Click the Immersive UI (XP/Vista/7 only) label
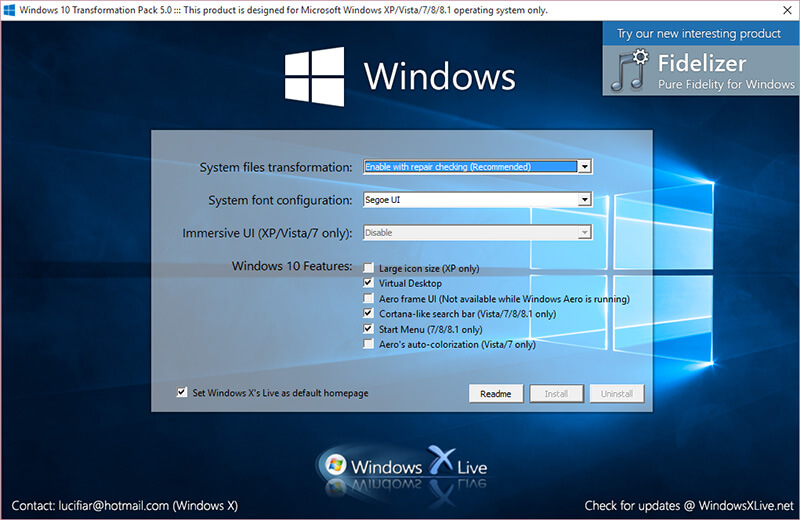The height and width of the screenshot is (520, 800). [x=267, y=233]
